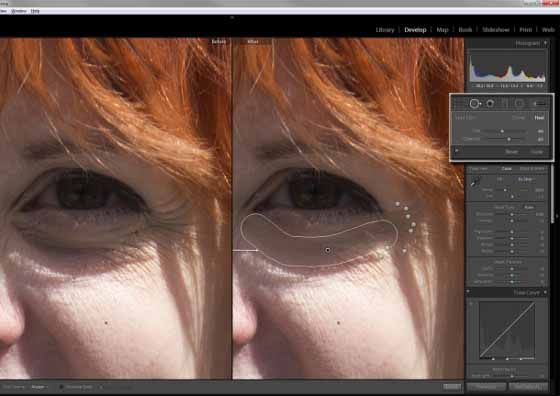The height and width of the screenshot is (396, 560).
Task: Collapse the Histogram panel
Action: pos(545,43)
